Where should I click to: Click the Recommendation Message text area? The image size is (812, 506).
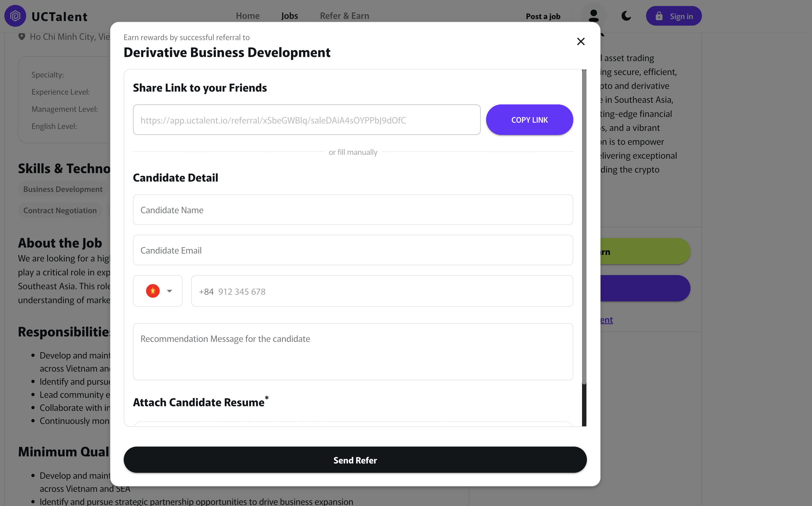[x=353, y=351]
